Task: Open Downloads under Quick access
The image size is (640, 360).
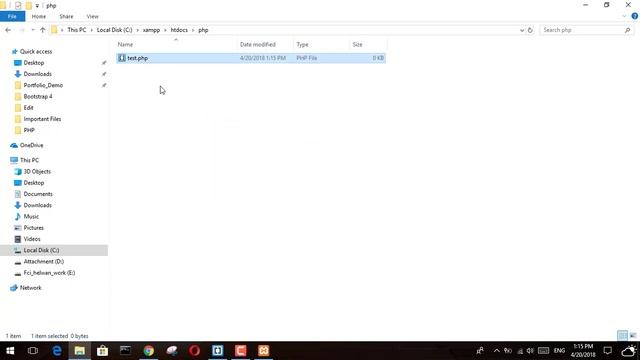Action: 38,74
